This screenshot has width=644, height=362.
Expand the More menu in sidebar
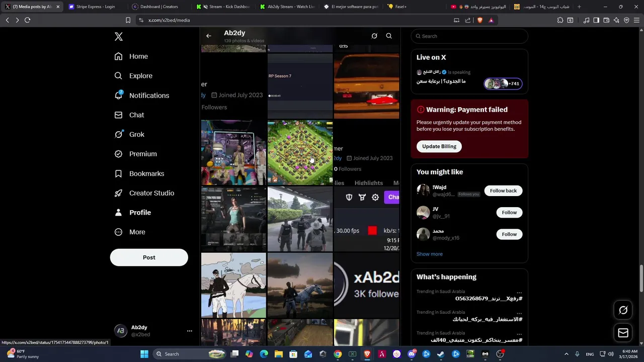pos(130,232)
